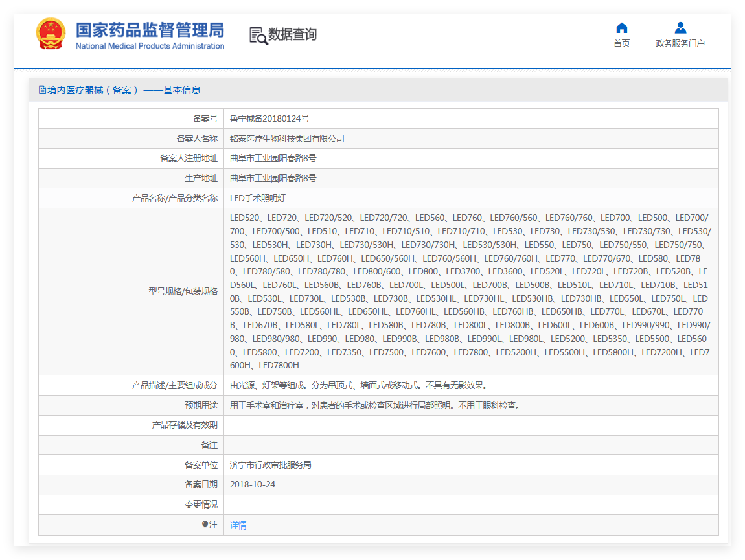Click the 数据查询 heading text

[293, 34]
